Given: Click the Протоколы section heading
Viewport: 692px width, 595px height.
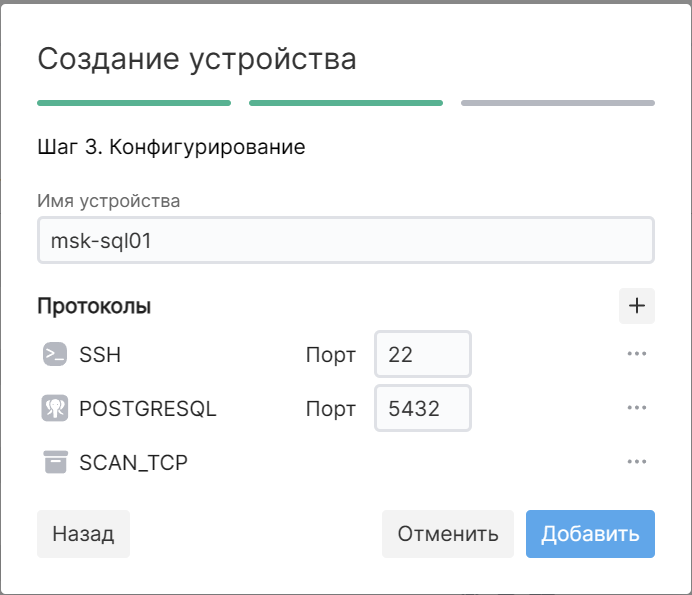Looking at the screenshot, I should [94, 306].
